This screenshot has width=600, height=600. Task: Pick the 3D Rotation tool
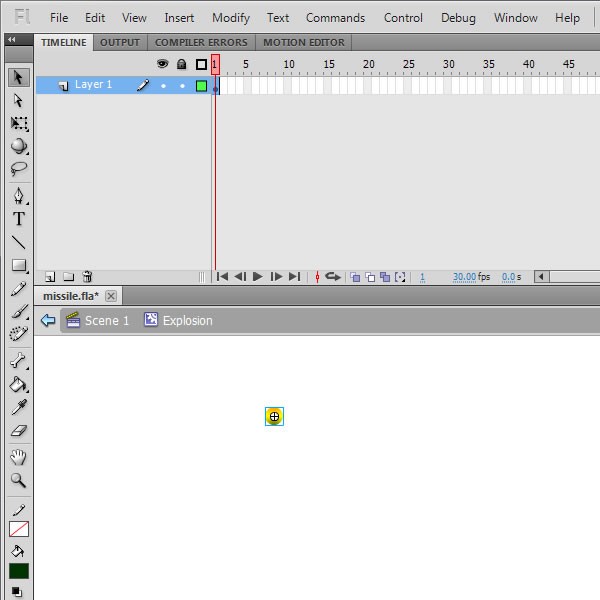point(19,146)
